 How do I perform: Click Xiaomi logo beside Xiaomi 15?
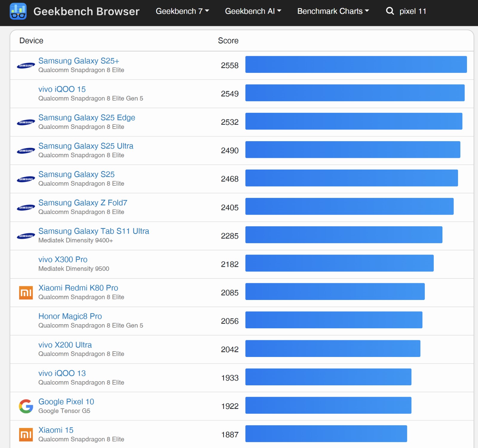tap(26, 435)
